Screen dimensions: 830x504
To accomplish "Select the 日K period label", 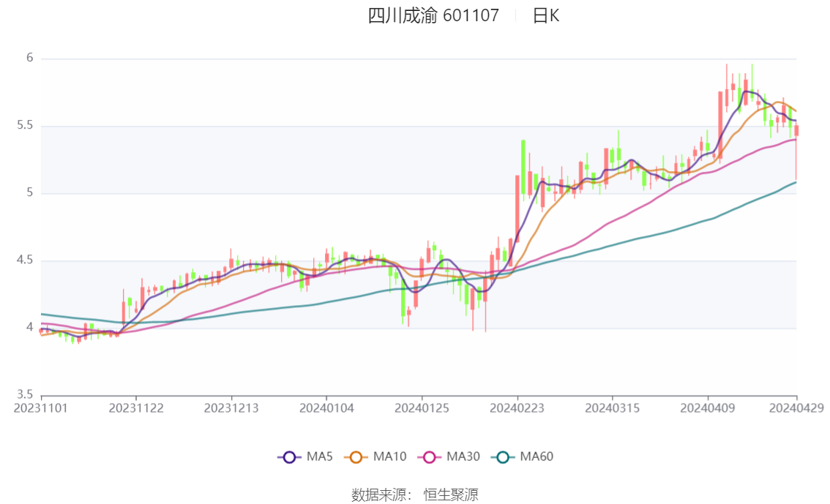I will click(546, 15).
